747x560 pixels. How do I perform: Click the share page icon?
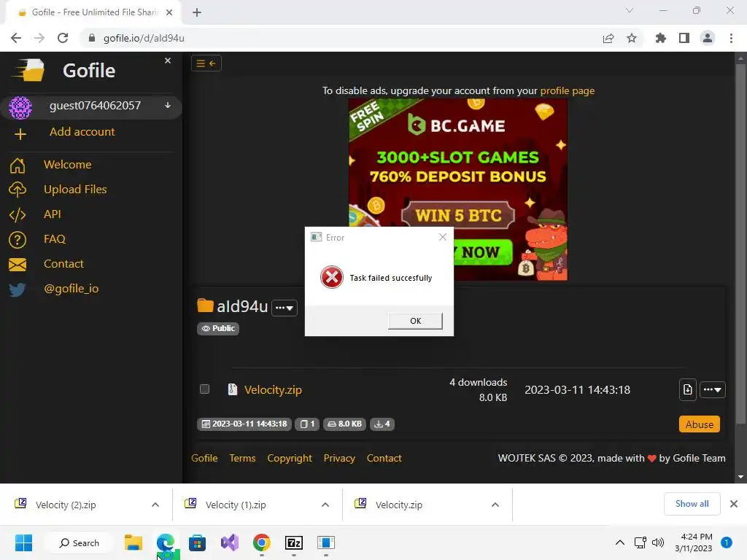pos(608,38)
